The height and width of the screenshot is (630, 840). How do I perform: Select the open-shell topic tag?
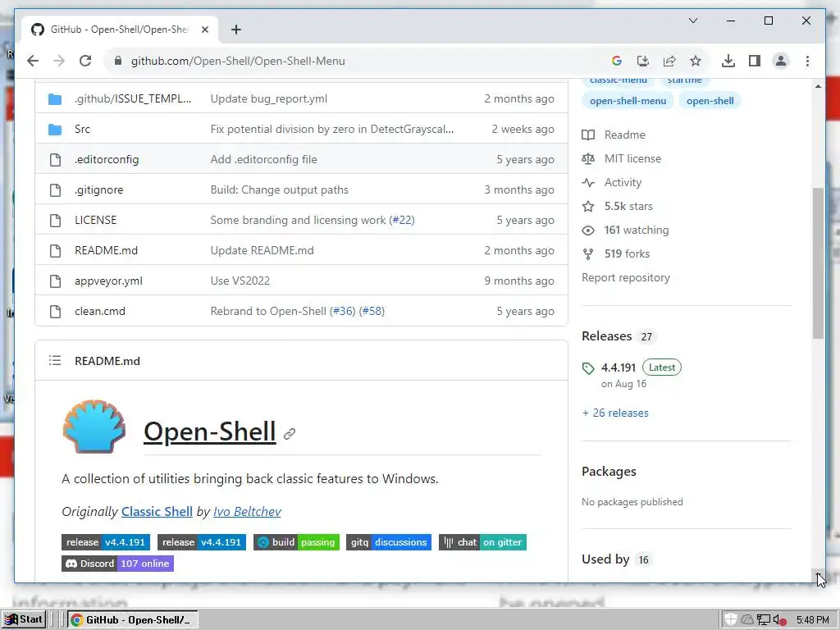pyautogui.click(x=710, y=101)
